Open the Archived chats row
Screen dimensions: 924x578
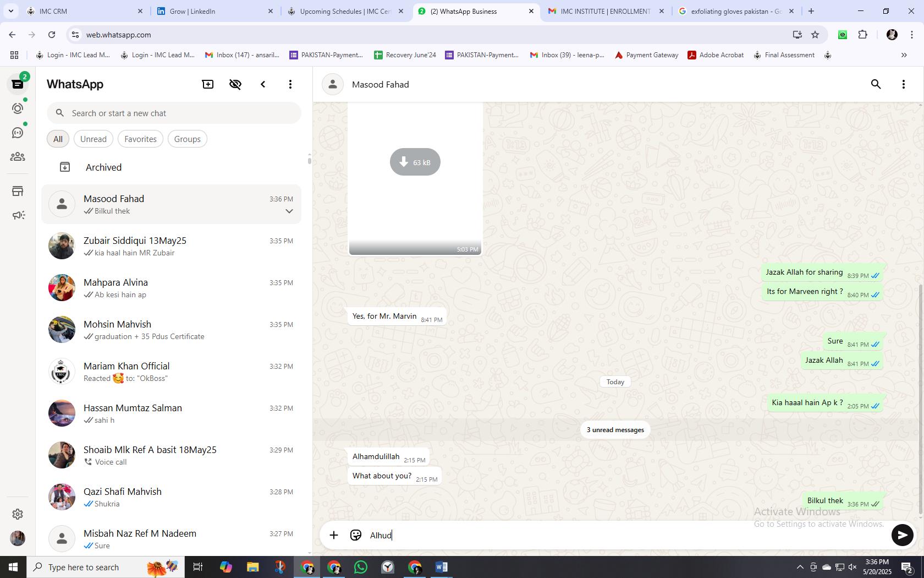pos(171,167)
